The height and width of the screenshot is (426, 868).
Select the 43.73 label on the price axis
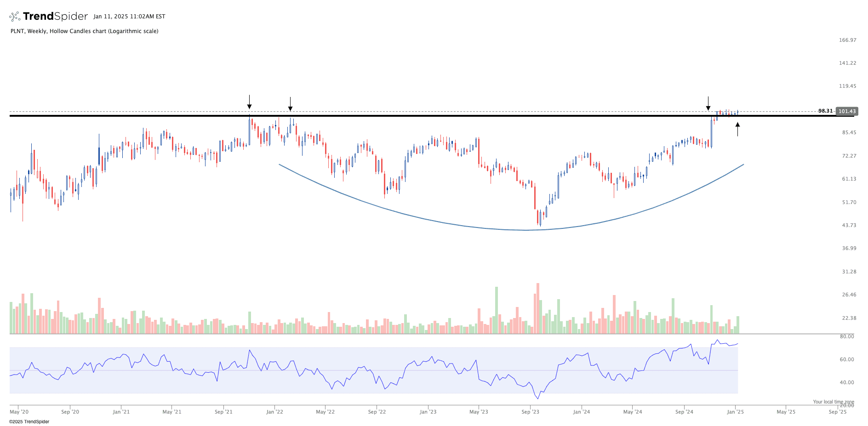tap(849, 225)
